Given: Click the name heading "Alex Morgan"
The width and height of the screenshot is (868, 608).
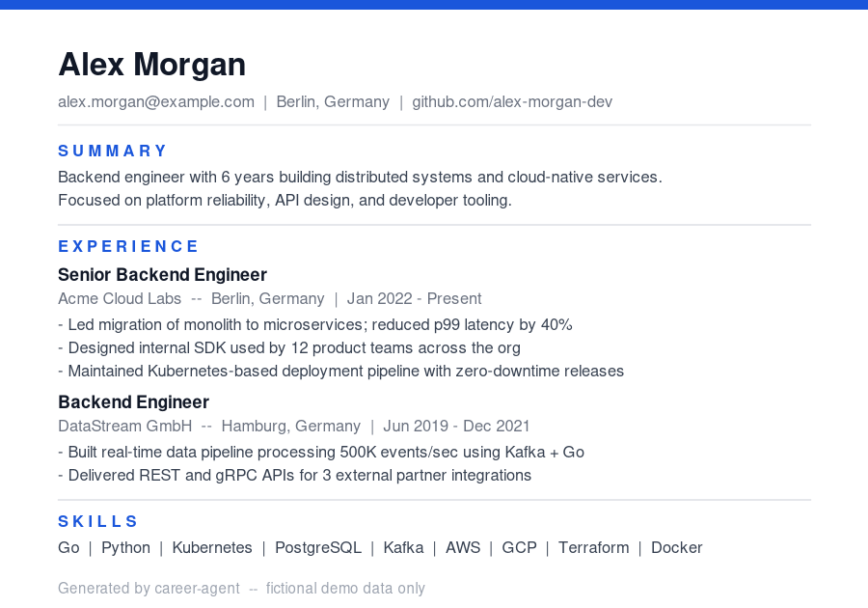Looking at the screenshot, I should pyautogui.click(x=151, y=65).
